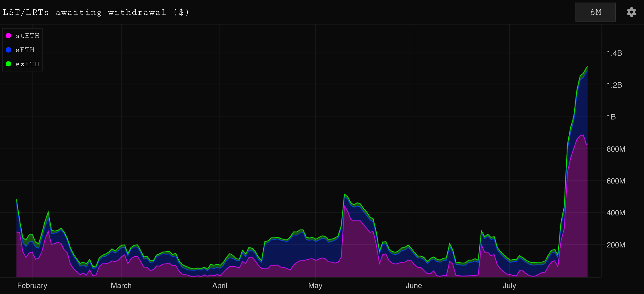Toggle stETH series in the legend
Screen dimensions: 644x294
27,36
